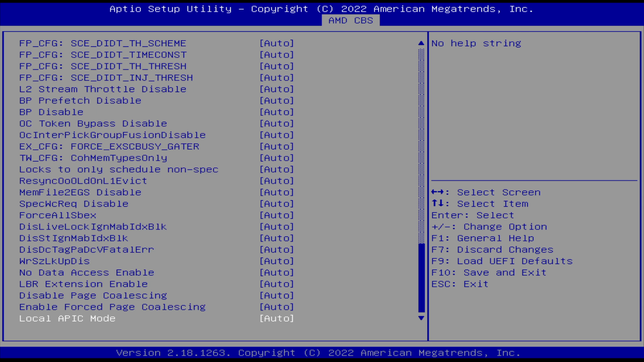Select the FP_CFG: SCE_DIDT_INJ_THRESH setting

(106, 78)
